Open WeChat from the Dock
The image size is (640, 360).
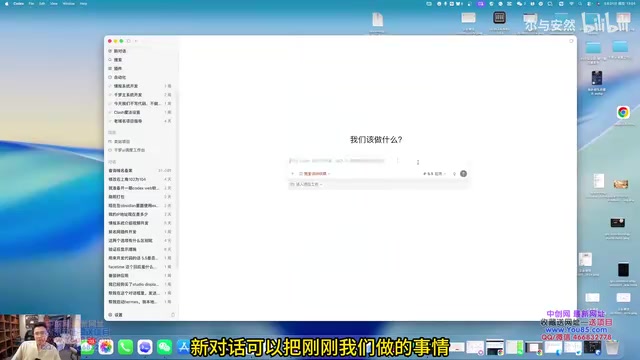pos(164,347)
